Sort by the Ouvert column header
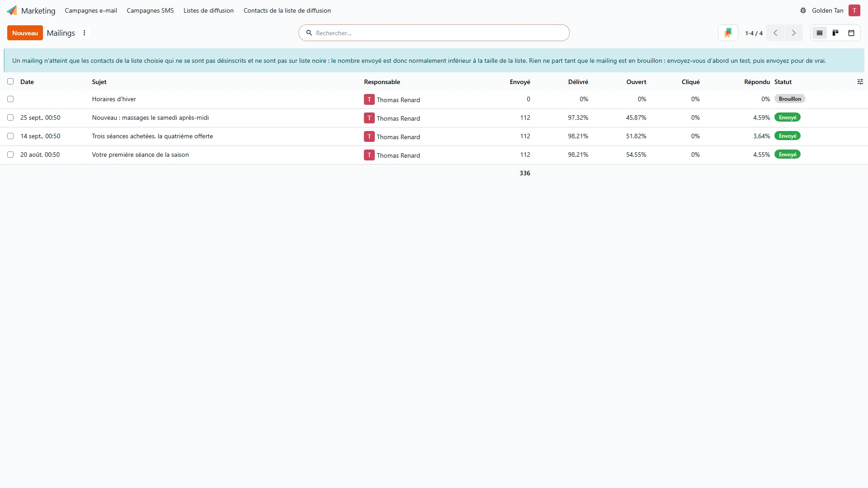 pyautogui.click(x=636, y=82)
